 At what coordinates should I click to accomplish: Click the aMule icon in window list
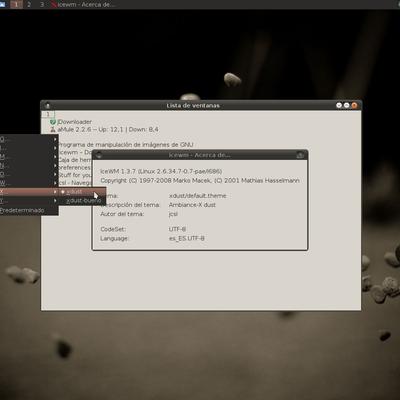pyautogui.click(x=53, y=129)
